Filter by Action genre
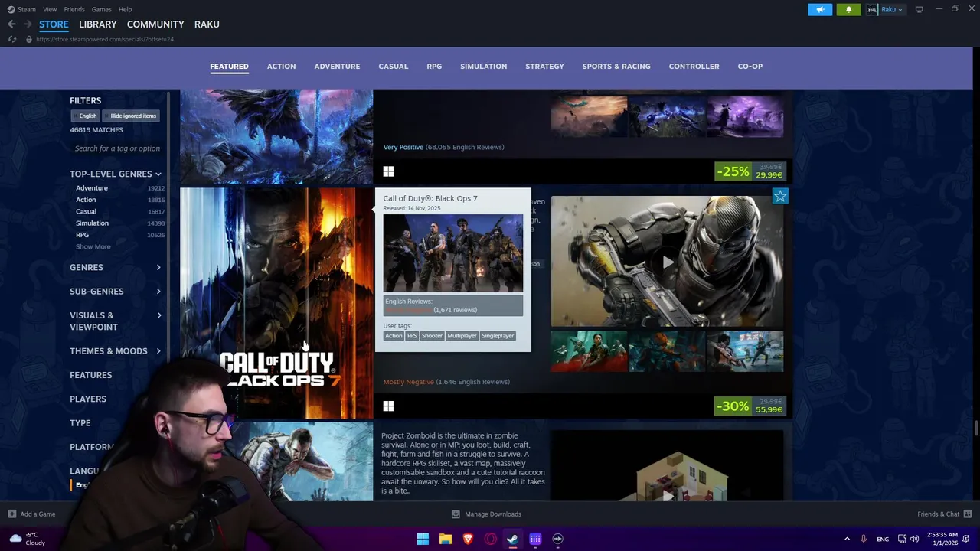Viewport: 980px width, 551px height. 86,200
